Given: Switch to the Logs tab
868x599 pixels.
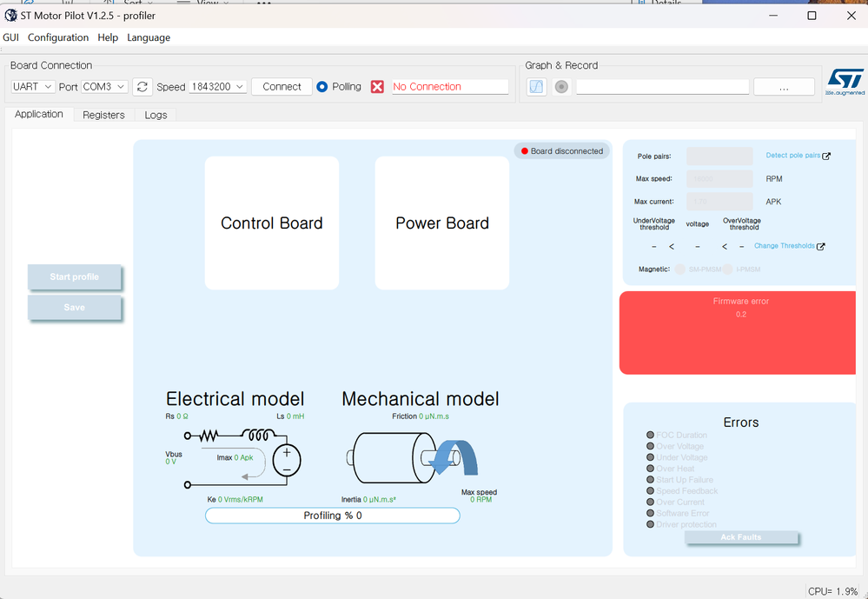Looking at the screenshot, I should tap(156, 116).
